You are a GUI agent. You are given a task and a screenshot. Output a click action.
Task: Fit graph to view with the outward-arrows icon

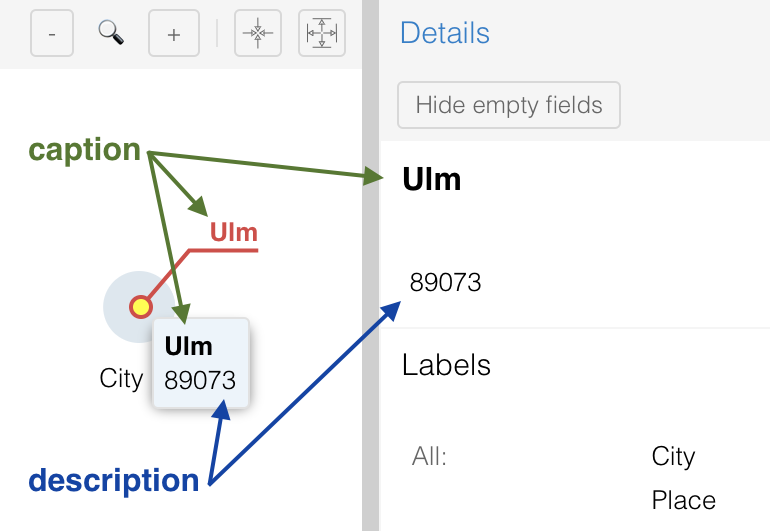pyautogui.click(x=321, y=34)
